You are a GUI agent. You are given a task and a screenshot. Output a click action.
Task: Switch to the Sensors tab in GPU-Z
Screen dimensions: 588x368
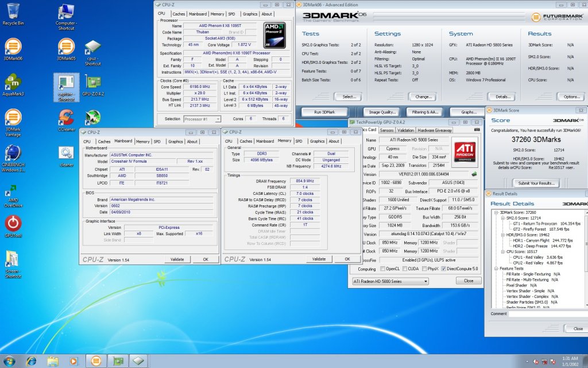[386, 131]
